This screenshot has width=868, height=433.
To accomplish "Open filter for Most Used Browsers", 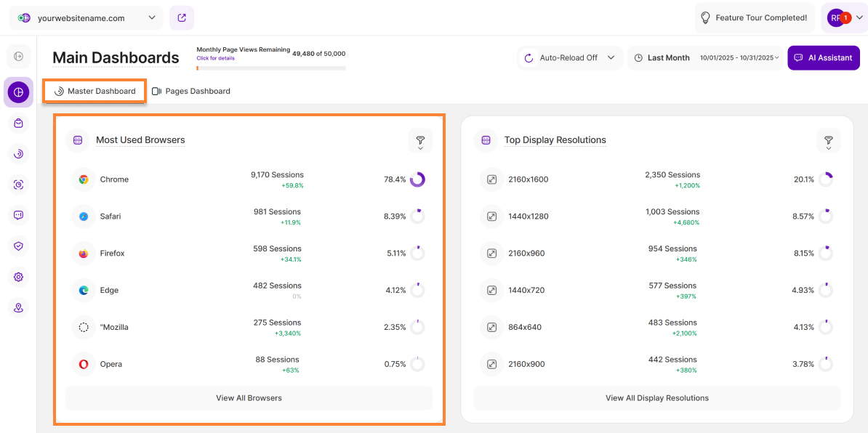I will [420, 141].
